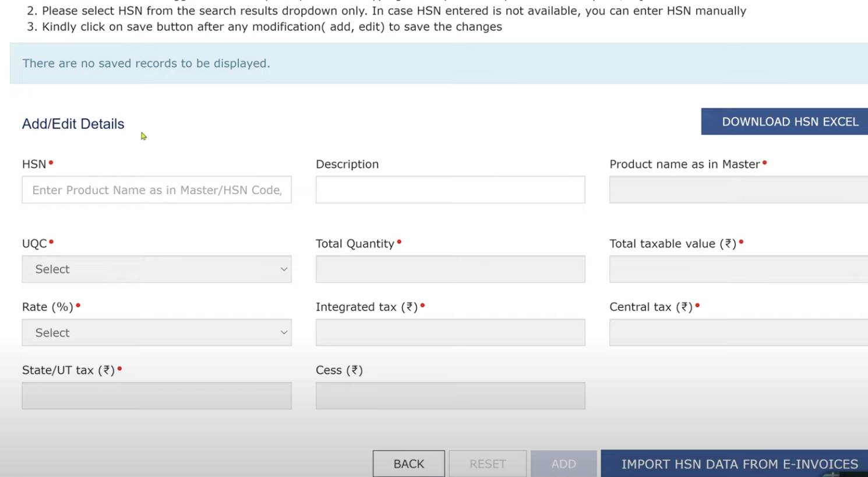Expand the Rate (%) Select dropdown

(x=157, y=332)
